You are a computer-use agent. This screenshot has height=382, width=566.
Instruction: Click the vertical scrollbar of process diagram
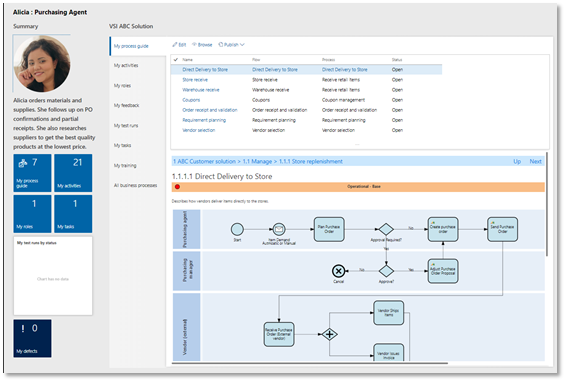(x=547, y=204)
